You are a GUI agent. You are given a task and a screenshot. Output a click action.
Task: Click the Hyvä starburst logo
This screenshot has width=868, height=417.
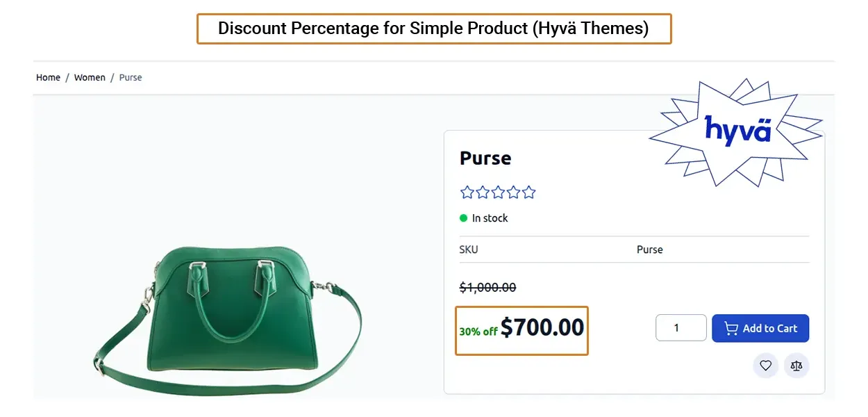click(x=737, y=130)
